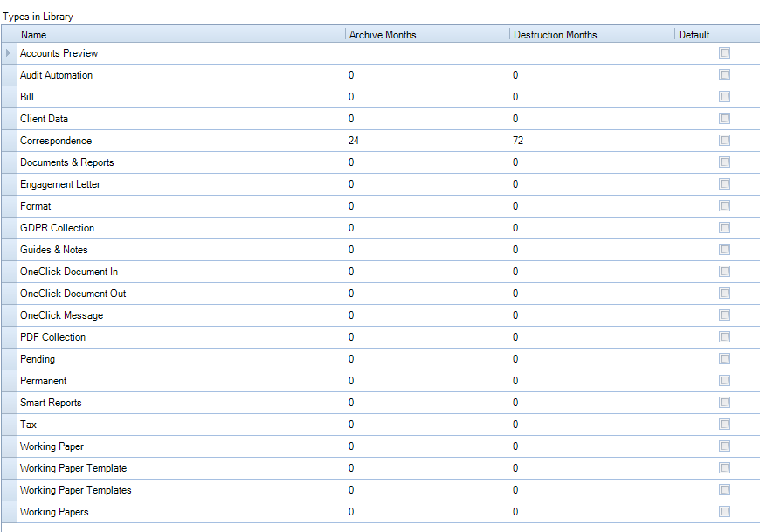Click the Default column header

click(717, 34)
